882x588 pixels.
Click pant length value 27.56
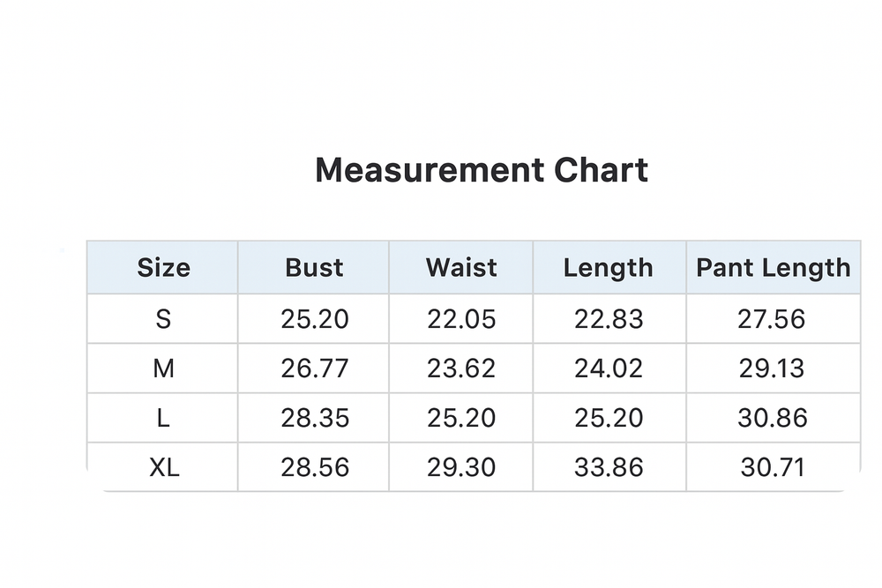772,319
